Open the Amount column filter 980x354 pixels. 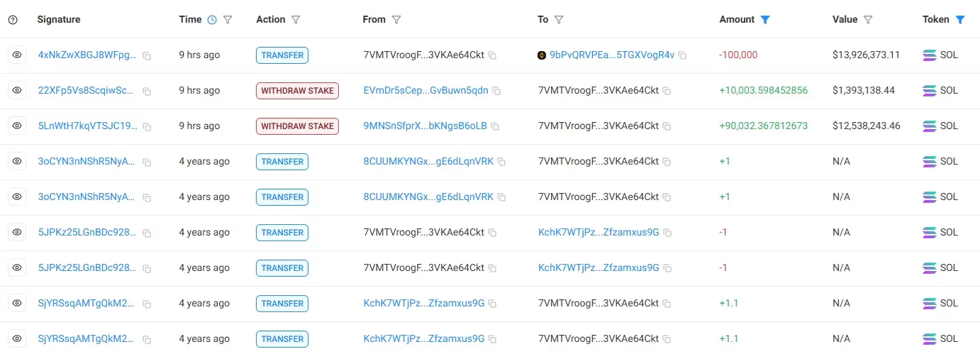click(x=765, y=20)
